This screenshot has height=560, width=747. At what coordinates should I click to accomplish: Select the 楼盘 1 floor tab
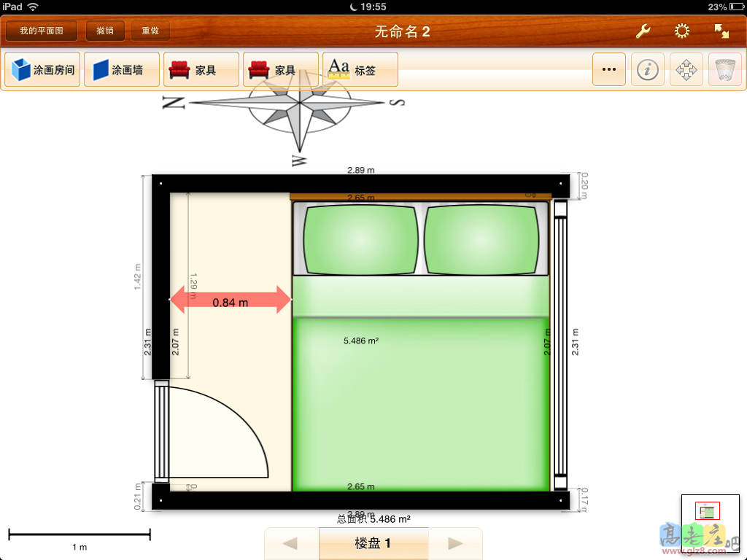pos(373,543)
